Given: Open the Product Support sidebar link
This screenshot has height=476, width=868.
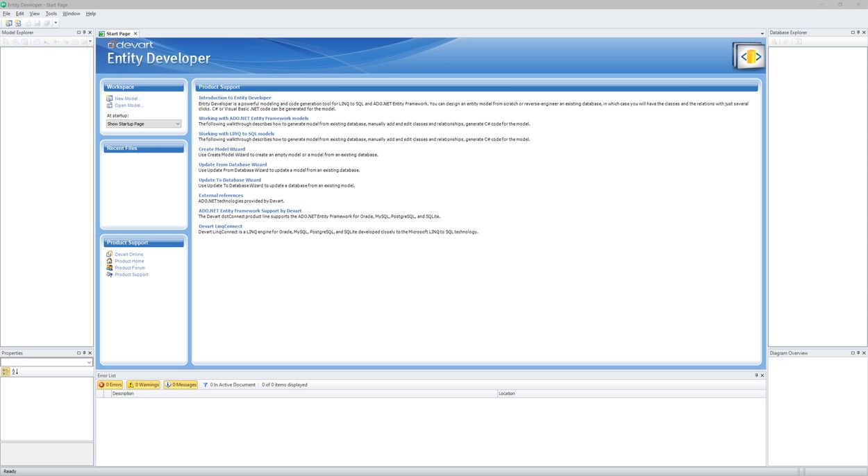Looking at the screenshot, I should pyautogui.click(x=131, y=275).
